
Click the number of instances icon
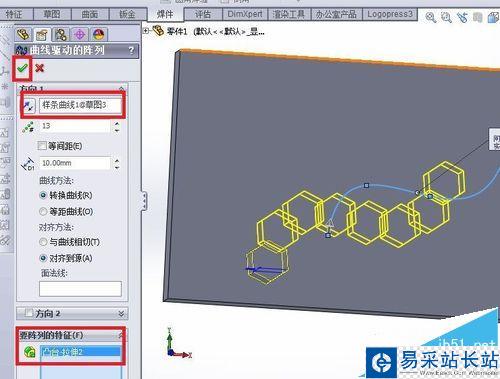[28, 127]
